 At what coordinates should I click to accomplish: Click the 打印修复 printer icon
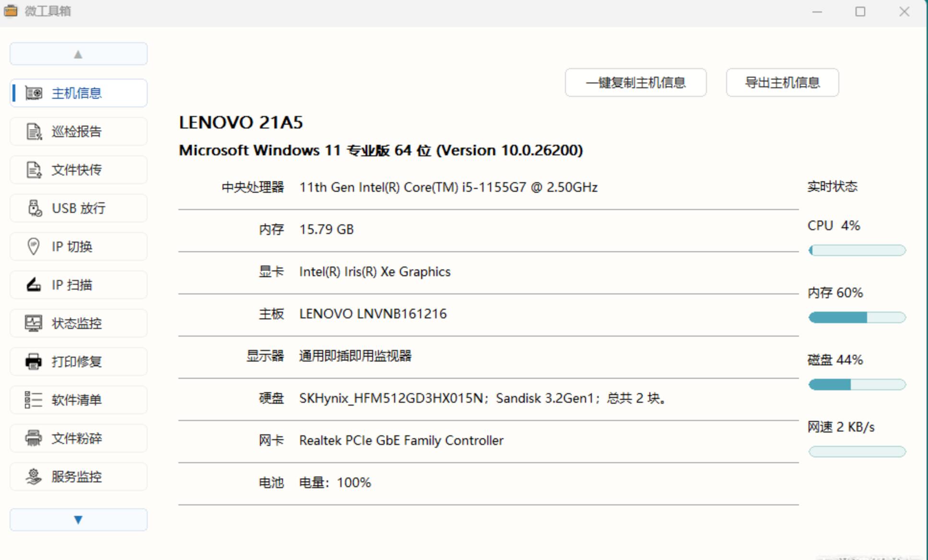point(34,362)
